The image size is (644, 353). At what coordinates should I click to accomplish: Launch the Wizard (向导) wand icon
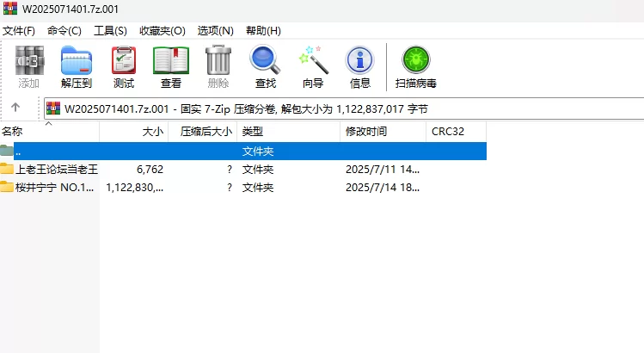pos(313,60)
